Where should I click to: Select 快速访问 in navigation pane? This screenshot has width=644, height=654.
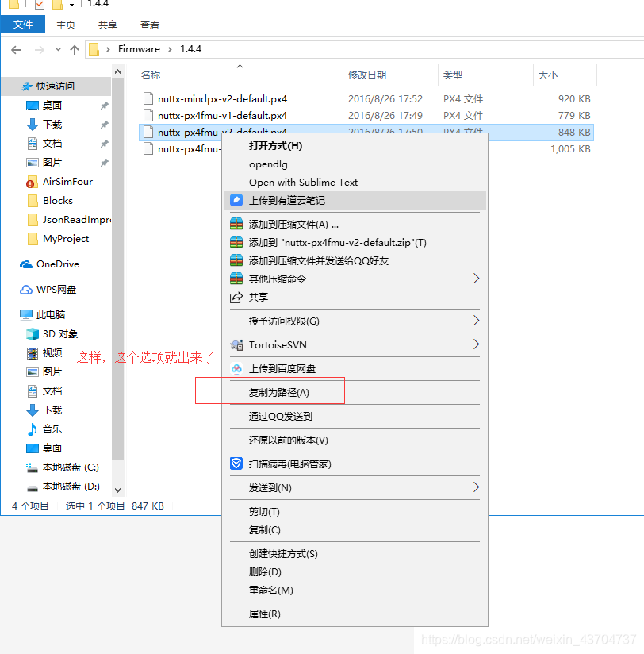pos(56,87)
